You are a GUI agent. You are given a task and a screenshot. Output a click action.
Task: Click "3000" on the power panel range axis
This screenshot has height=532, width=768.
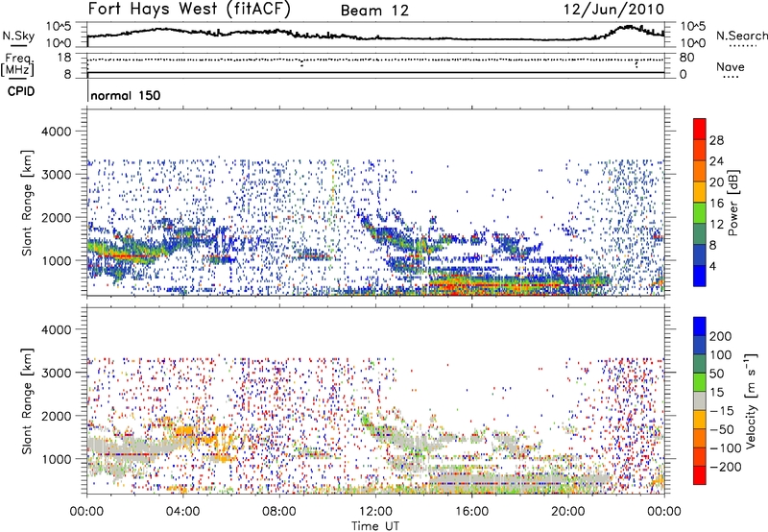56,175
